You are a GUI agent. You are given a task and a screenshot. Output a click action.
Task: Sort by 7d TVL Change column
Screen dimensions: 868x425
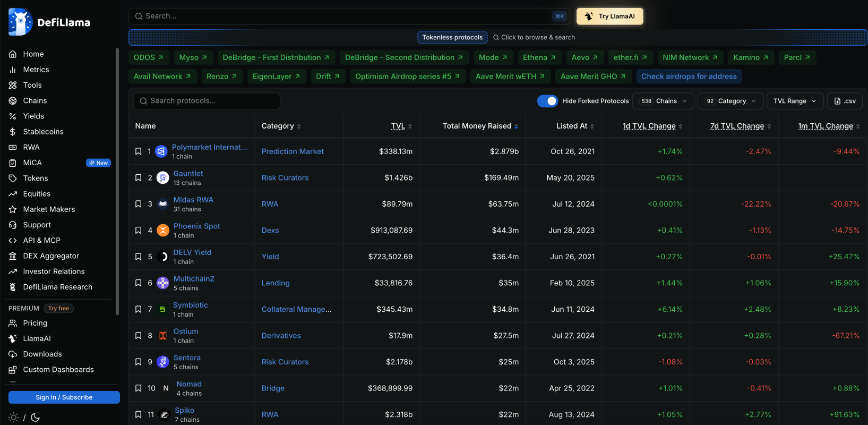coord(741,126)
